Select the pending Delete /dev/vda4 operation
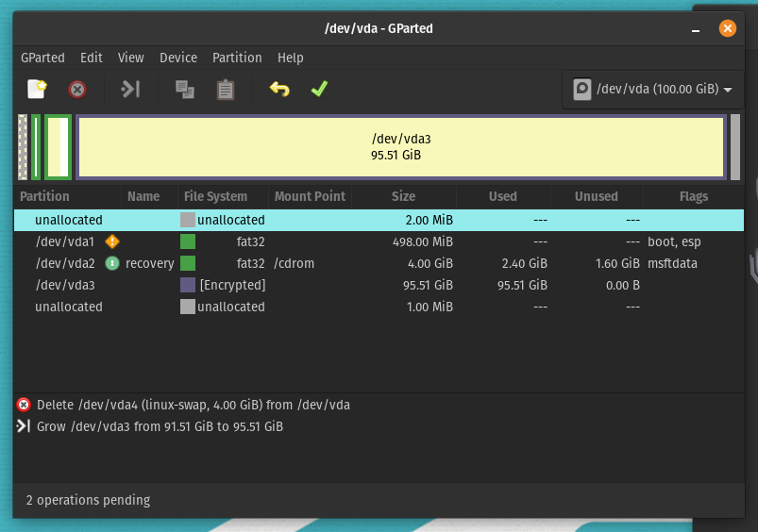 click(x=193, y=405)
